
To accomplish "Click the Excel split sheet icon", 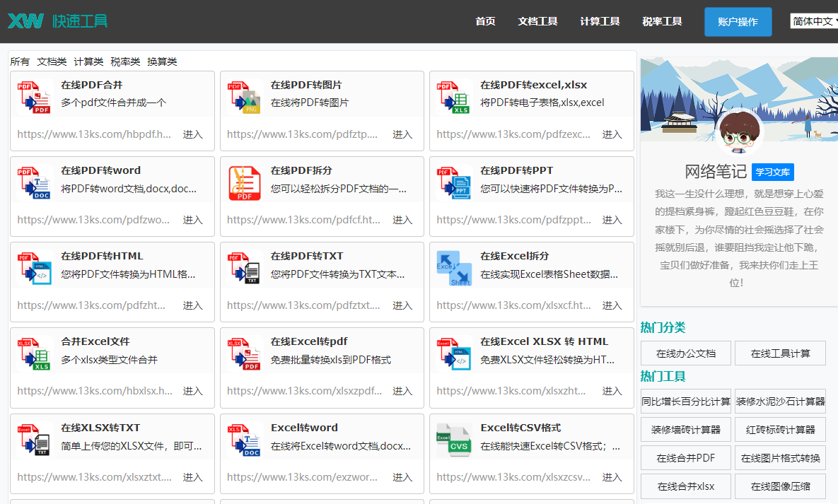I will [454, 269].
